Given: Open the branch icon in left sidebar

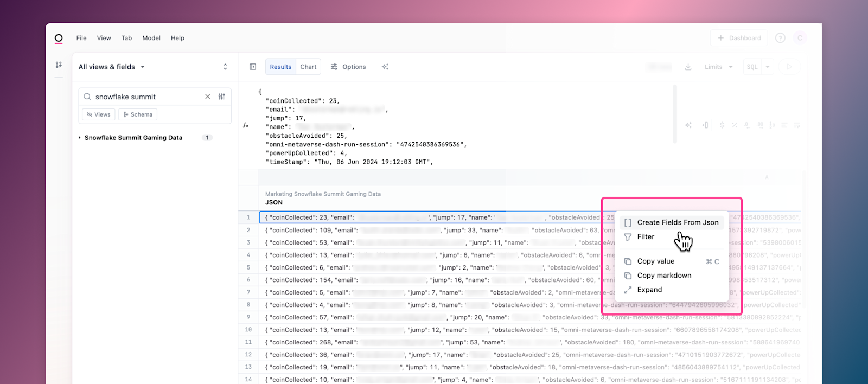Looking at the screenshot, I should pos(59,65).
